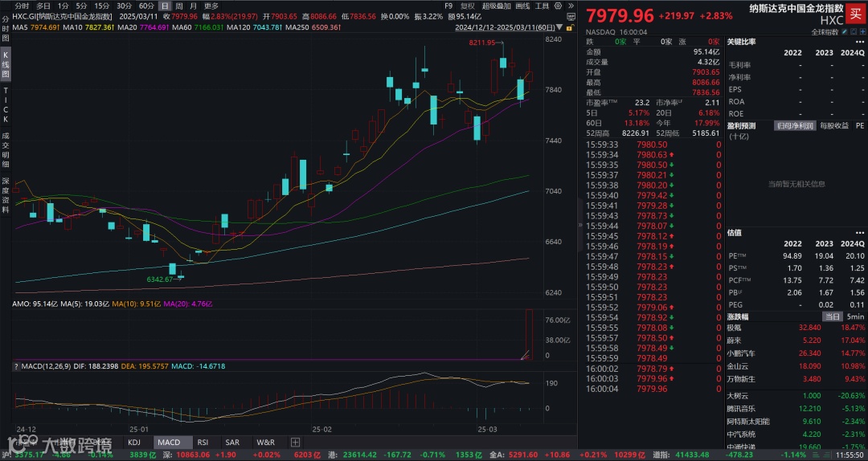Select 5min in 涨跌幅 section

tap(854, 316)
